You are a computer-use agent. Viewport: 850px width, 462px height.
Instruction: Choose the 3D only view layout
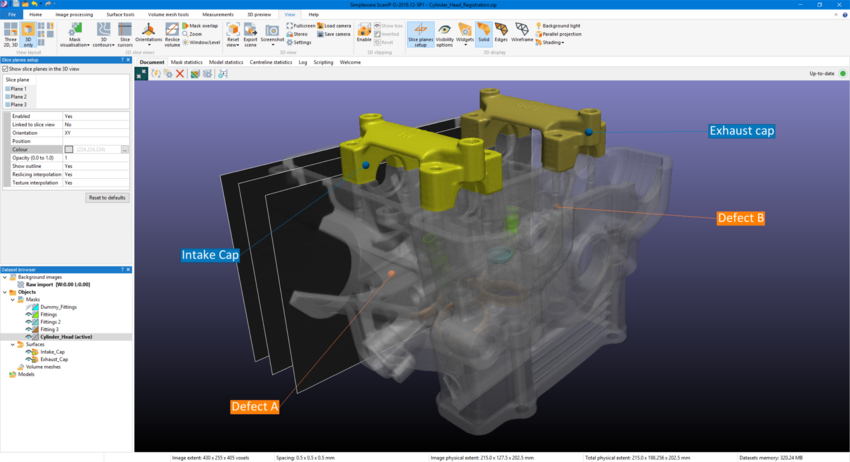[x=28, y=34]
